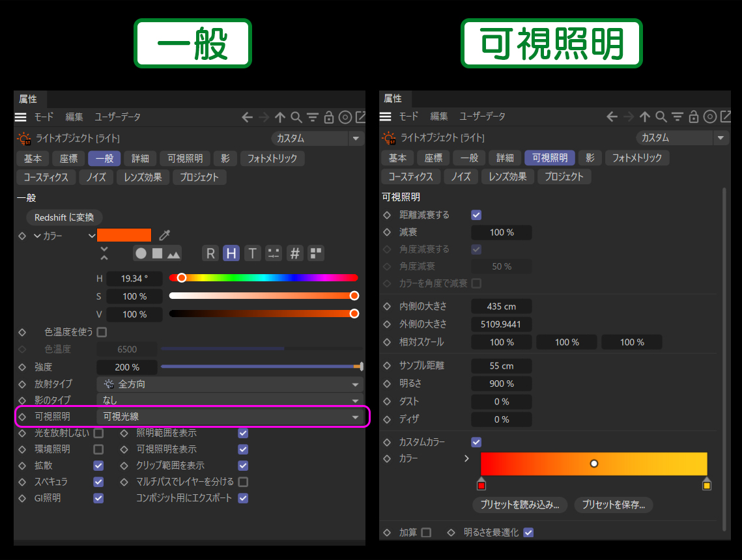Click the eyedropper icon next to color swatch
Screen dimensions: 742x560
click(165, 236)
